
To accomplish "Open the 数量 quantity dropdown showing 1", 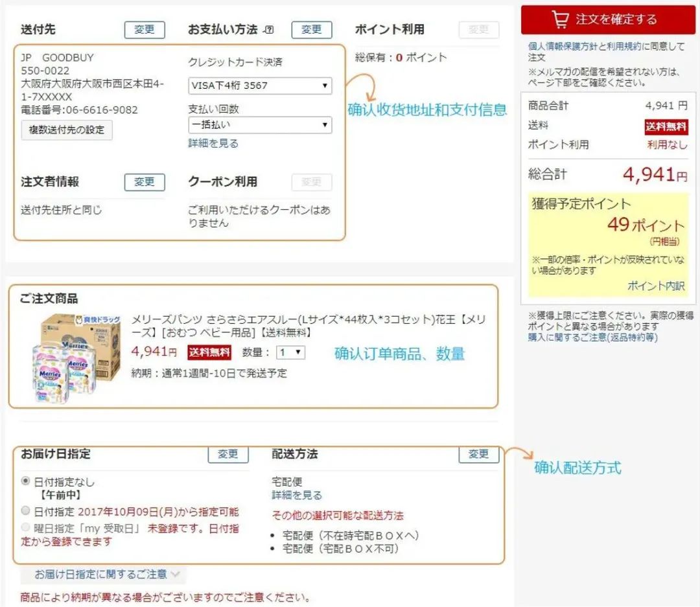I will pyautogui.click(x=289, y=352).
